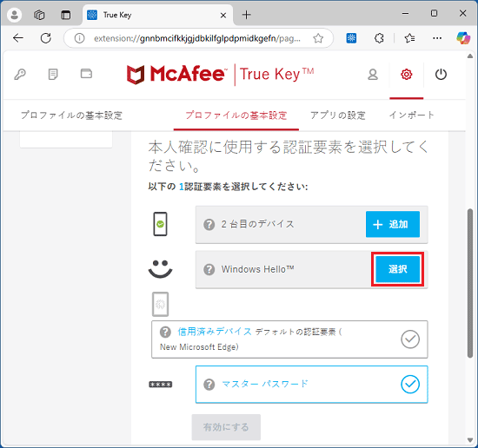Viewport: 478px width, 448px height.
Task: Open the workspaces icon
Action: click(39, 15)
